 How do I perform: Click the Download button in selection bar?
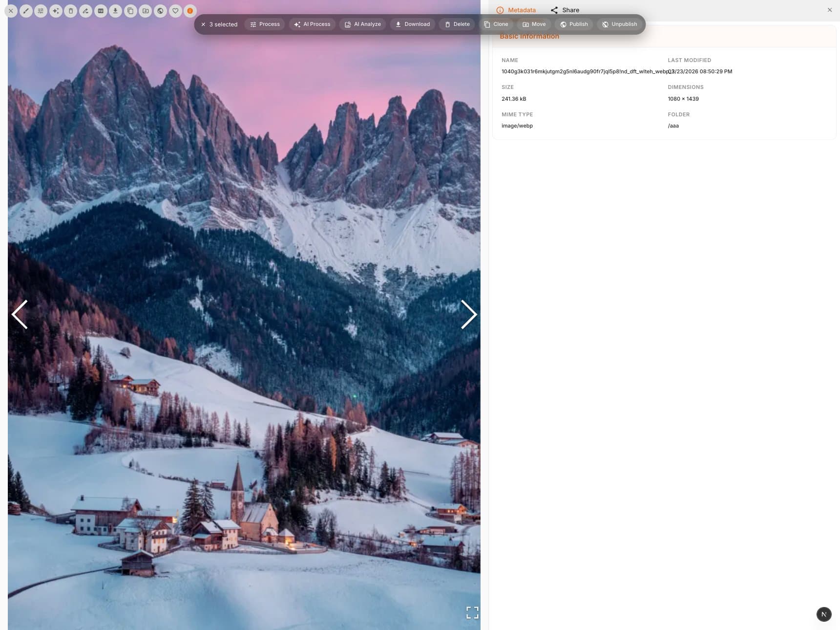tap(412, 24)
